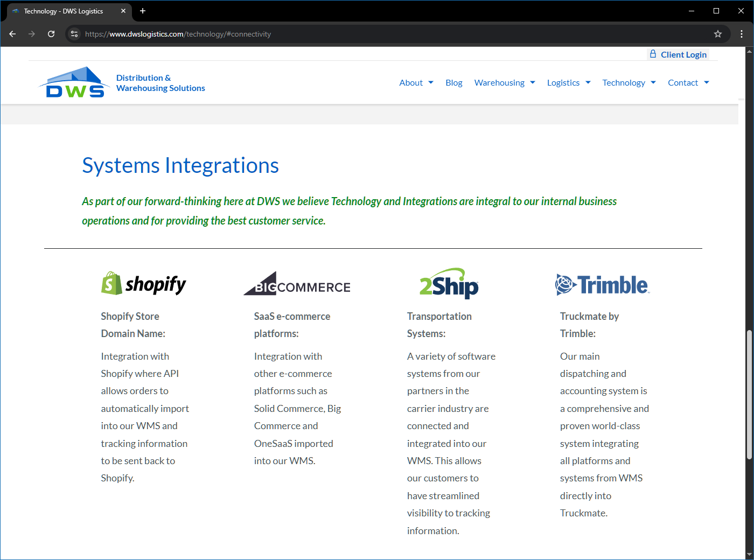Click the Shopify logo

(144, 284)
